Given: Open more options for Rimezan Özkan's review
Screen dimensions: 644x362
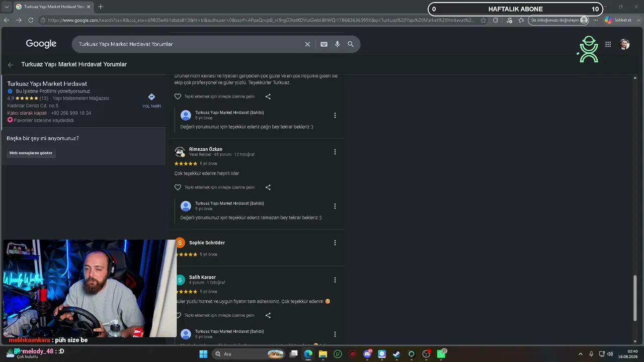Looking at the screenshot, I should pyautogui.click(x=335, y=152).
